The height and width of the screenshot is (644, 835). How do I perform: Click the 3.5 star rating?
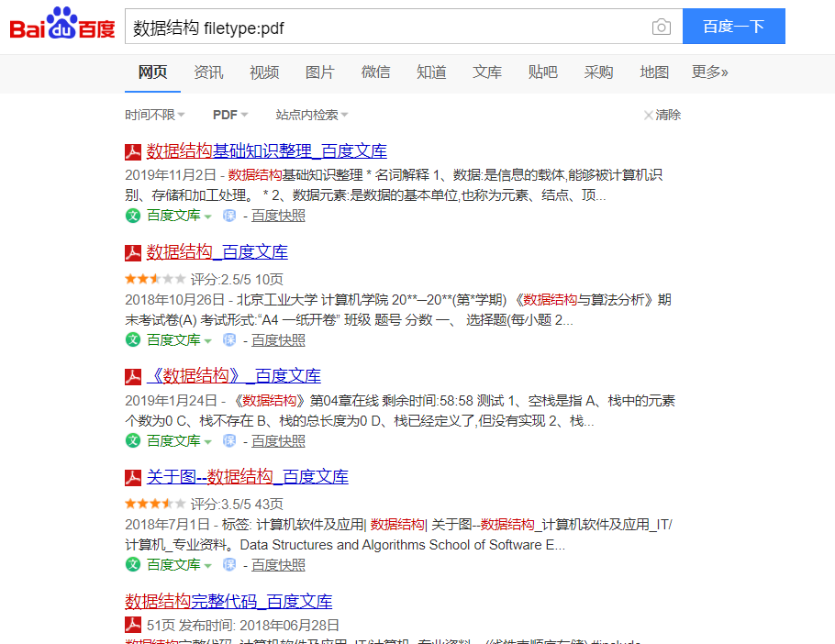point(155,504)
